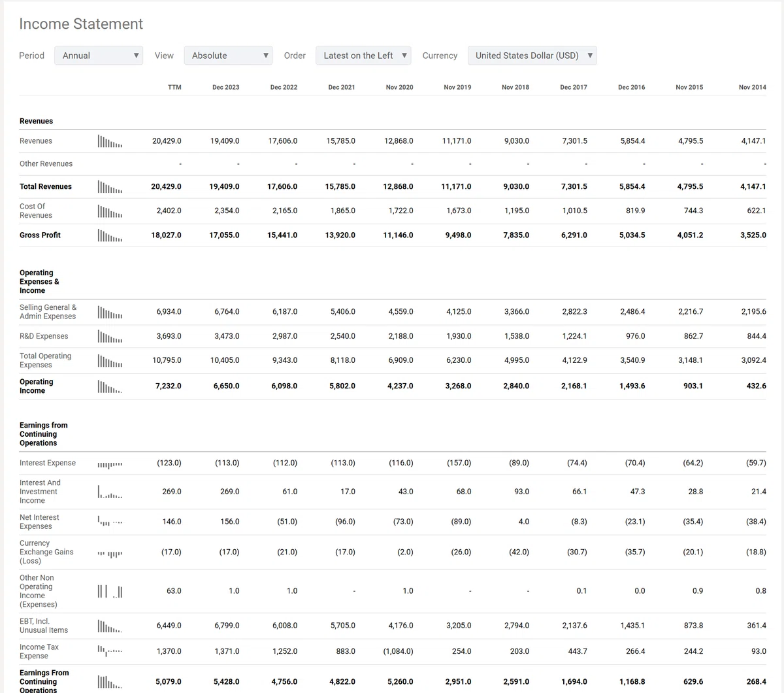The width and height of the screenshot is (784, 693).
Task: Click the Dec 2021 column header
Action: (x=342, y=87)
